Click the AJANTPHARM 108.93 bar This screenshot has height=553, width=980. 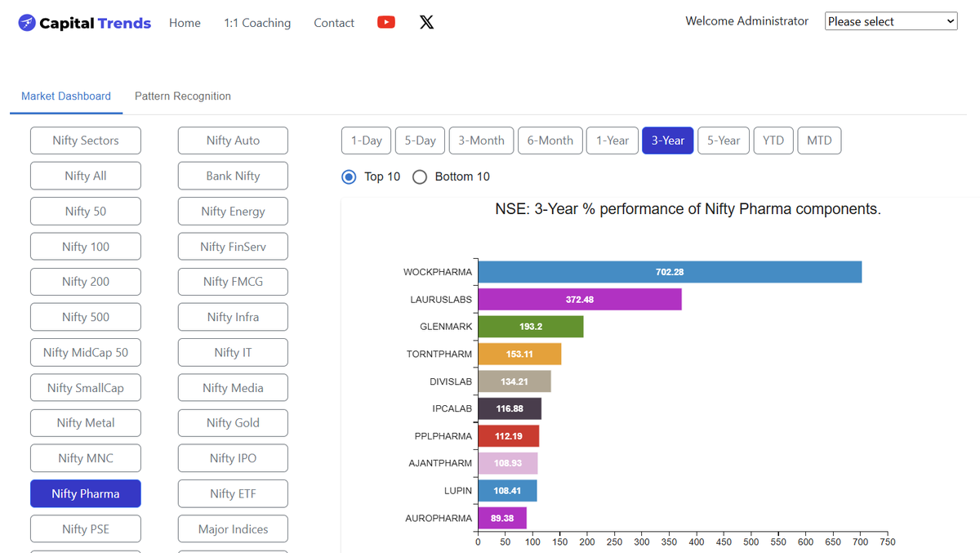507,463
